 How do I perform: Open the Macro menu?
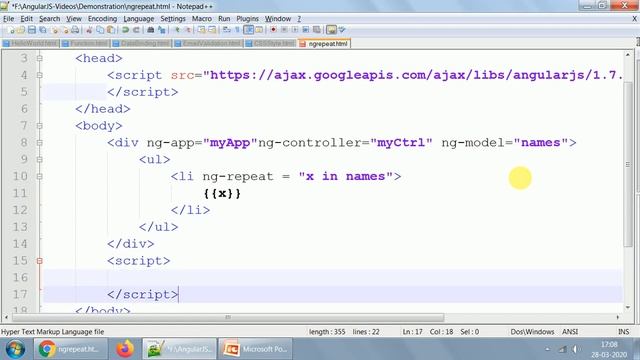pyautogui.click(x=202, y=19)
